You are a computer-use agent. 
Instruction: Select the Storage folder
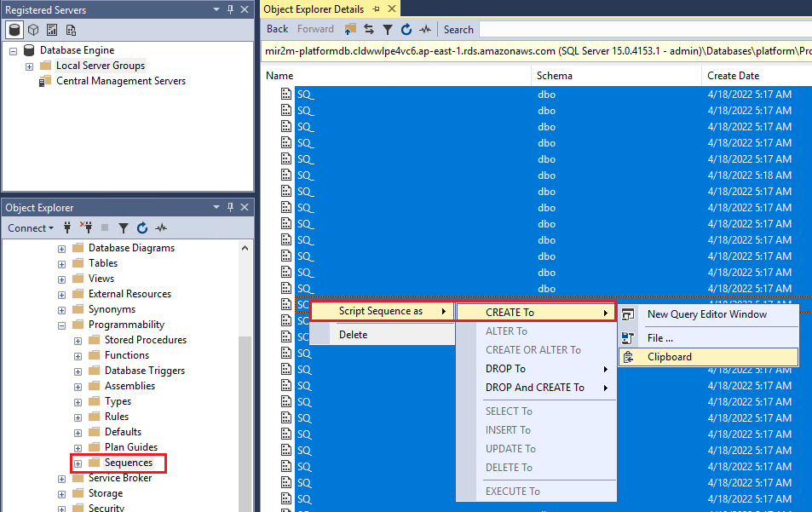coord(106,493)
